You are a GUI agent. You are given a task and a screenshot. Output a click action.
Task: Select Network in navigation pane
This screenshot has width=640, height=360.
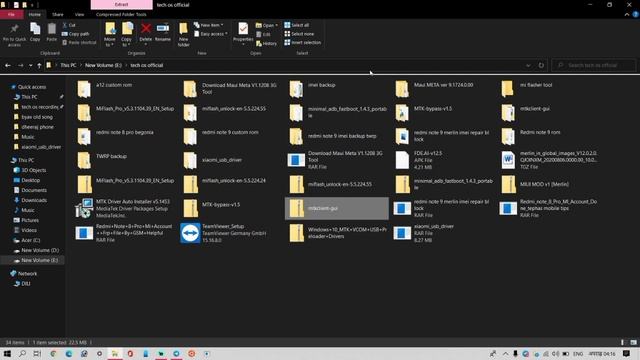click(x=27, y=273)
